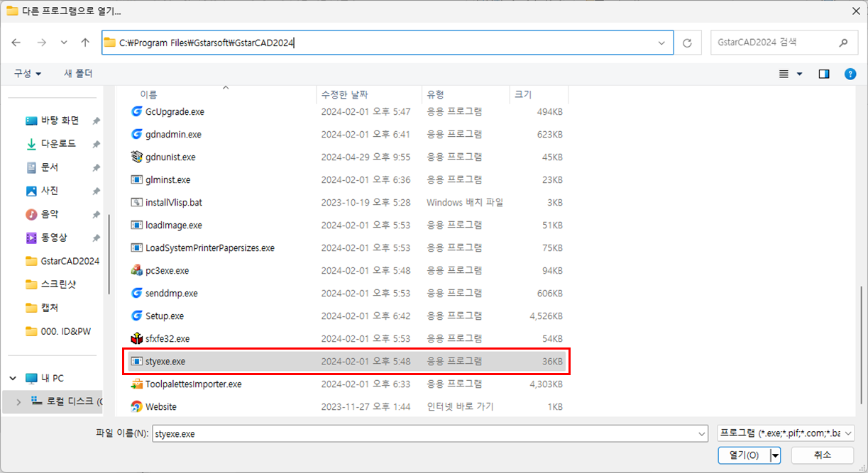
Task: Select the ToolpalettesImporter.exe file name
Action: click(x=194, y=384)
